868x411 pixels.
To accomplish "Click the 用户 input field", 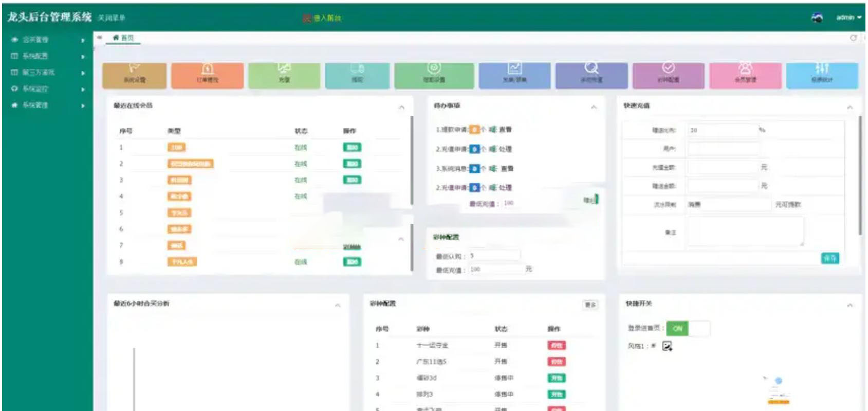I will coord(723,149).
